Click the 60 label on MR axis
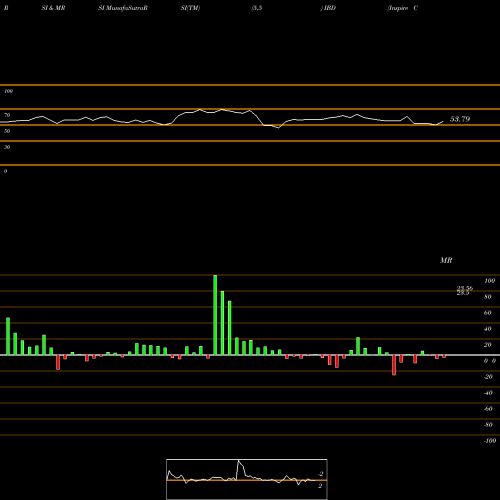The width and height of the screenshot is (500, 500). (488, 313)
